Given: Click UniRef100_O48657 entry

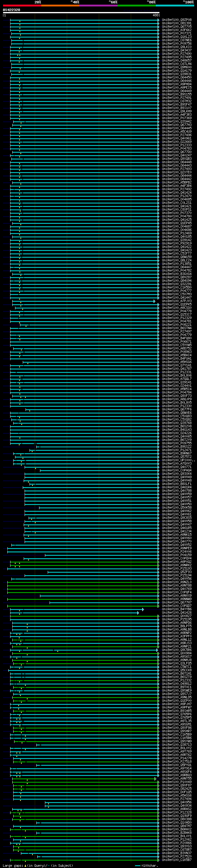Looking at the screenshot, I should click(177, 60).
